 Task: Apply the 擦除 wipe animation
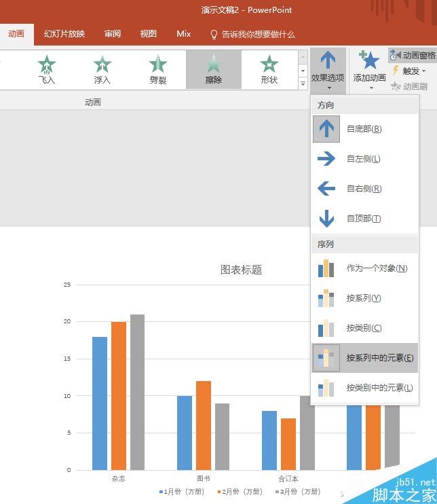pyautogui.click(x=214, y=69)
